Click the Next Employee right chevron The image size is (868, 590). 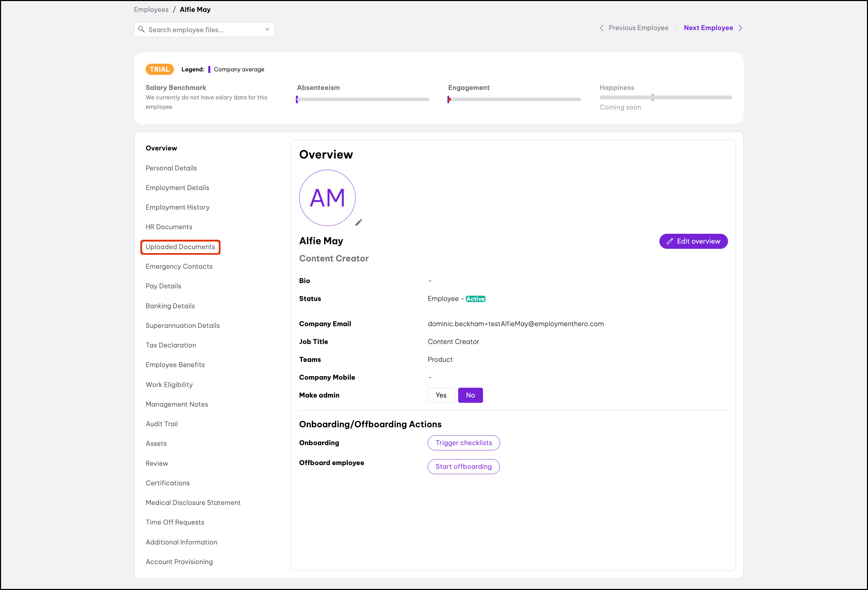pos(740,28)
